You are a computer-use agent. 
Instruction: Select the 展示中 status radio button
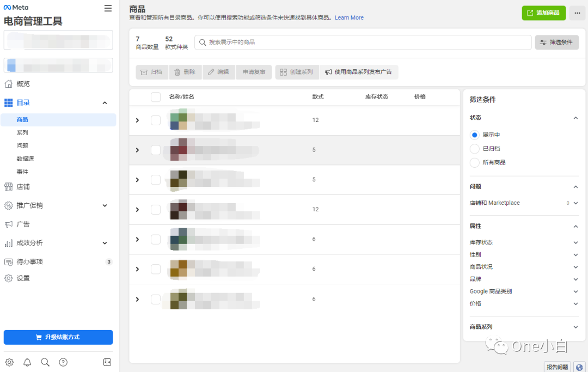click(474, 135)
